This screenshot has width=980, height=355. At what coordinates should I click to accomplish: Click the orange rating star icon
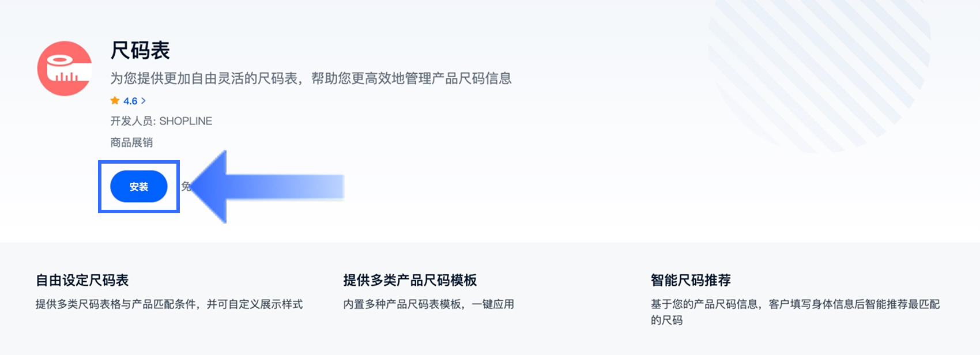[x=115, y=101]
